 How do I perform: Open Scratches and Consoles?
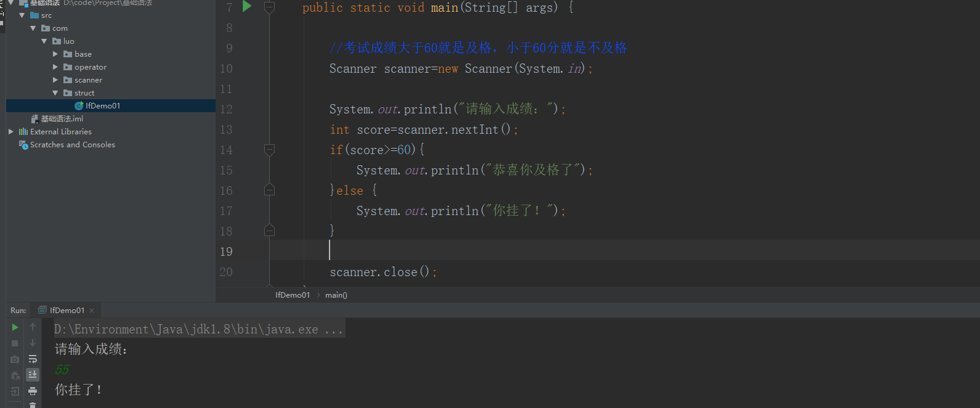(72, 145)
